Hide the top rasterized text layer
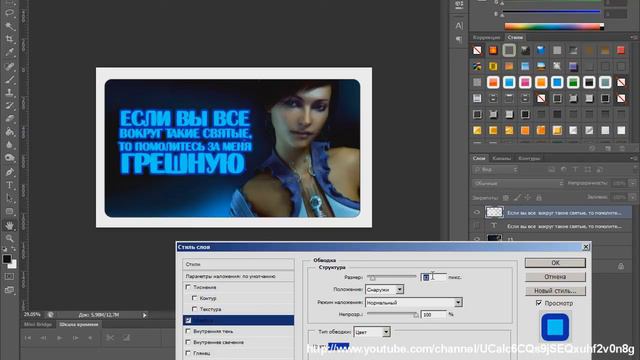Viewport: 640px width, 360px height. pos(476,212)
